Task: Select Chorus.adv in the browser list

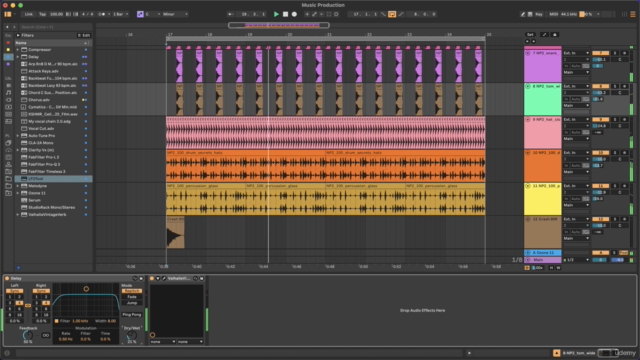Action: coord(53,100)
